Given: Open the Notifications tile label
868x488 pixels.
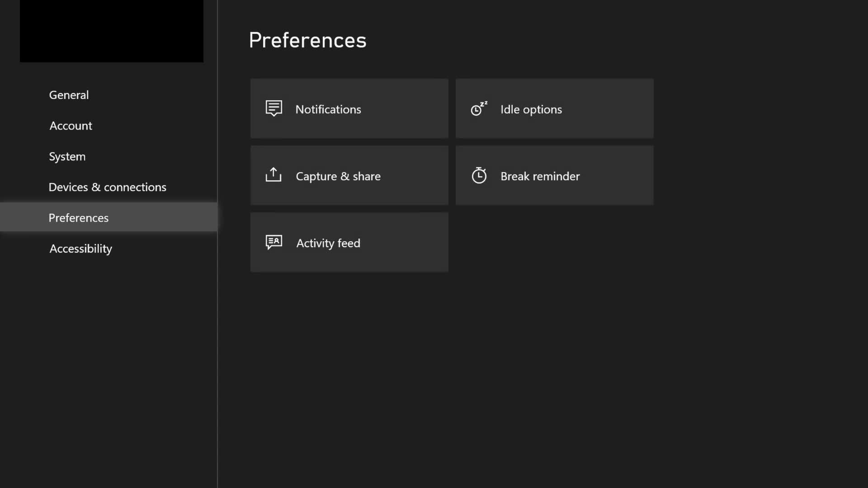Looking at the screenshot, I should pyautogui.click(x=328, y=109).
